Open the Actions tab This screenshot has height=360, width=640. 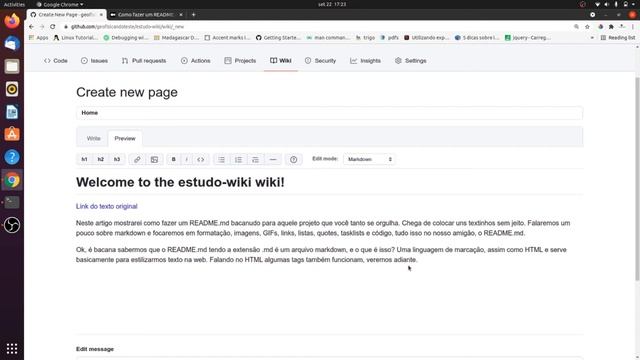coord(196,60)
